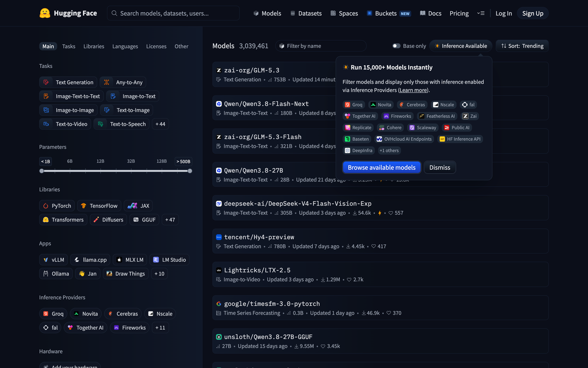The width and height of the screenshot is (588, 368).
Task: Expand the +44 more tasks
Action: 160,124
